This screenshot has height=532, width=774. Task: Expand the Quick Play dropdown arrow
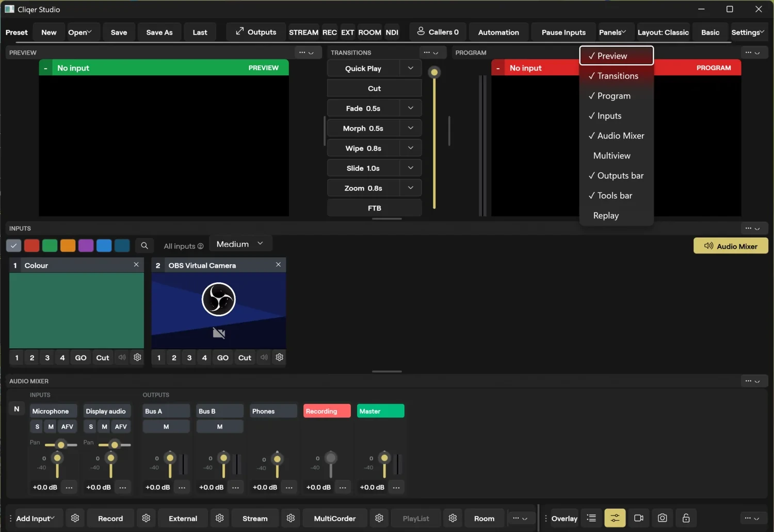pos(411,68)
